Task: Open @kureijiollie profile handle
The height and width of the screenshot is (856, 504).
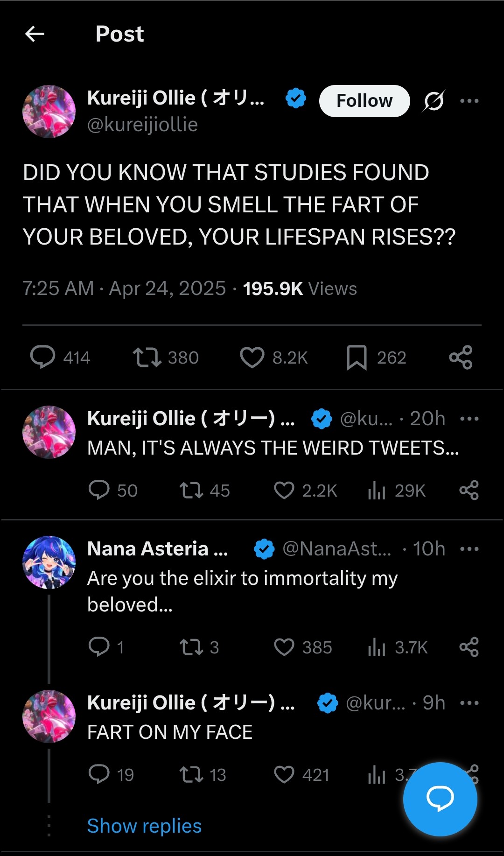Action: [143, 125]
